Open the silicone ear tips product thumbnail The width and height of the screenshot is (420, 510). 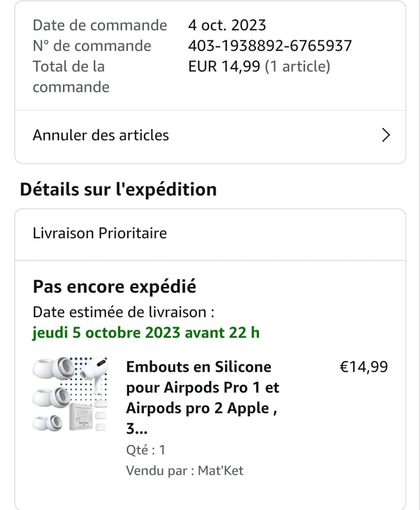(70, 394)
